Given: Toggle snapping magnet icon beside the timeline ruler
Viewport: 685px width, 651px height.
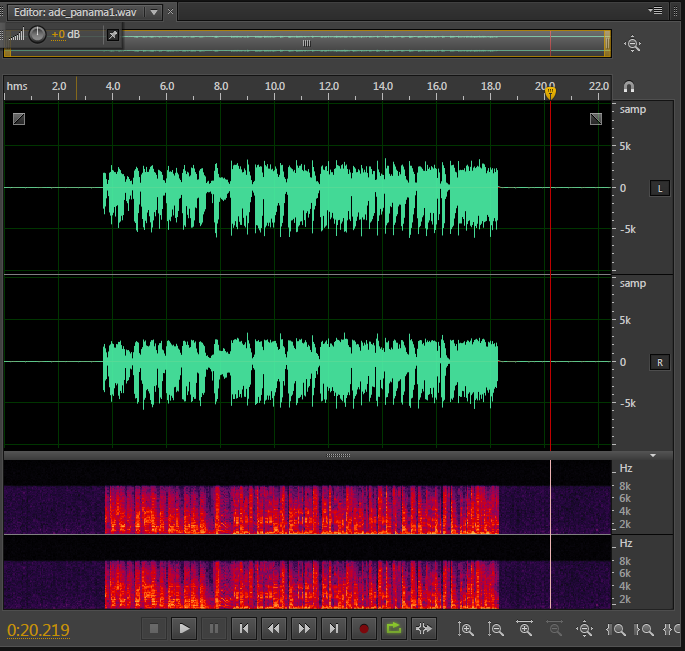Looking at the screenshot, I should point(629,88).
